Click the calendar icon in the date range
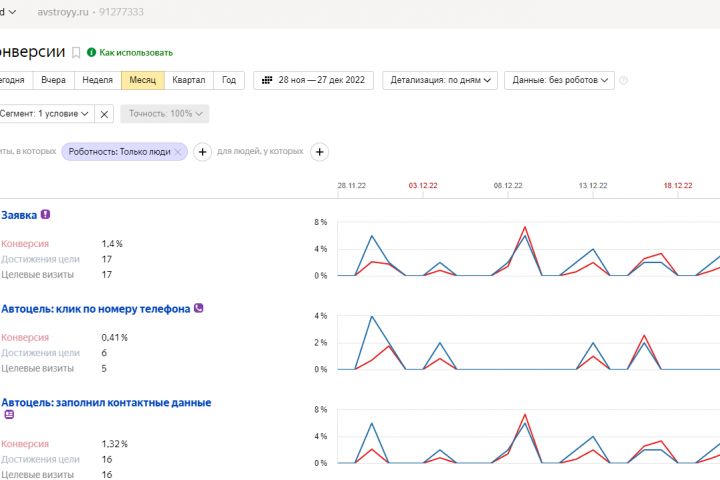Screen dimensions: 720x480 pyautogui.click(x=267, y=81)
